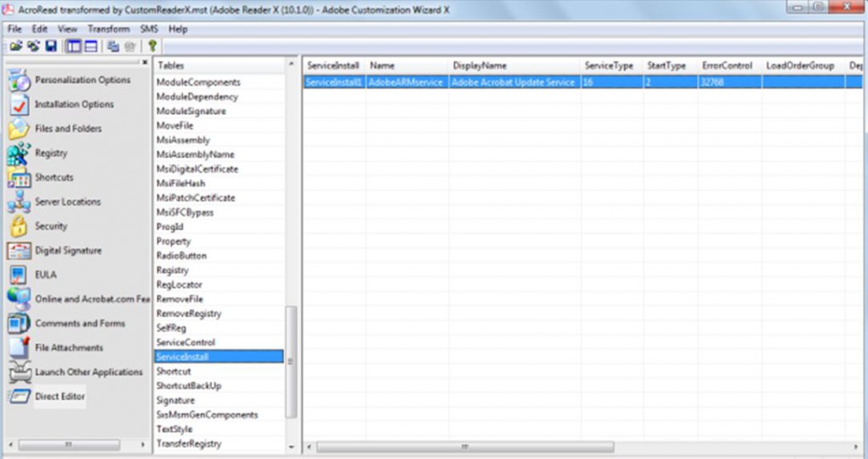Click the ErrorControl value 32768 cell

pos(730,82)
